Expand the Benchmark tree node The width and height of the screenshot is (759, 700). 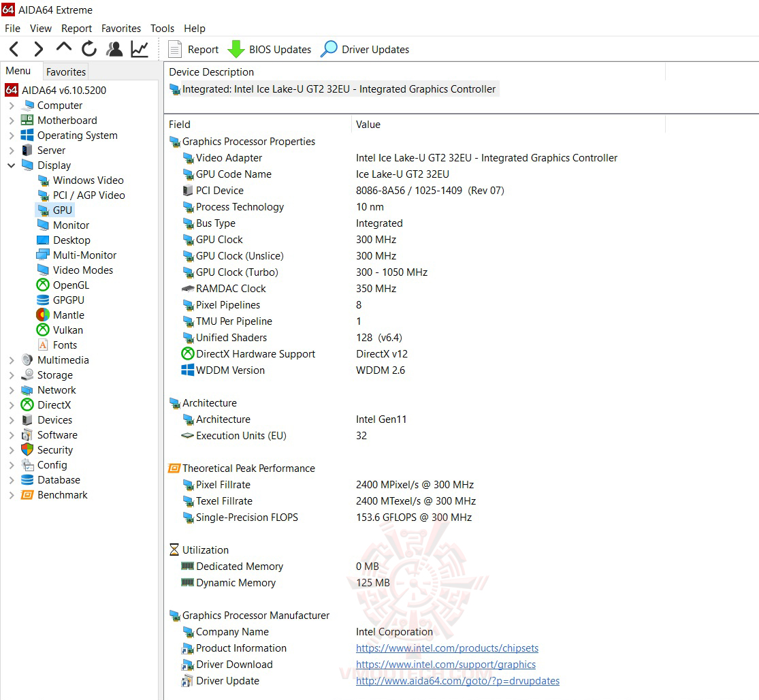[12, 495]
